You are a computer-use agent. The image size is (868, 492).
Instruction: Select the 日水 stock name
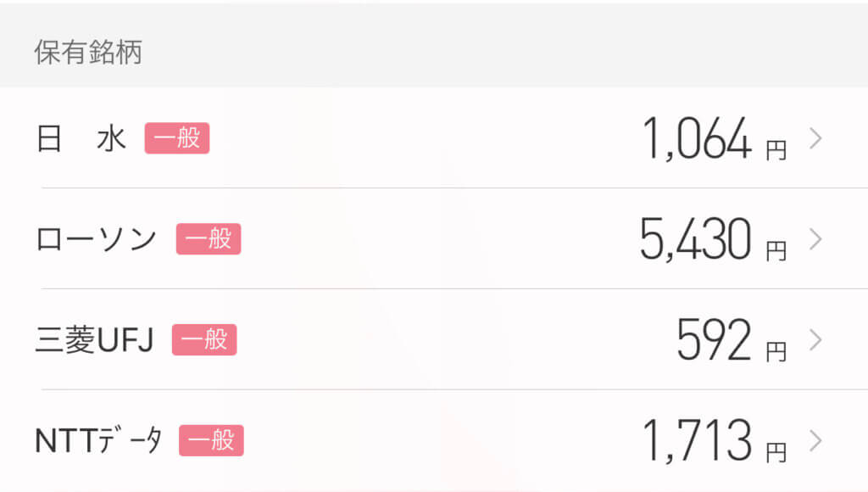[x=81, y=138]
